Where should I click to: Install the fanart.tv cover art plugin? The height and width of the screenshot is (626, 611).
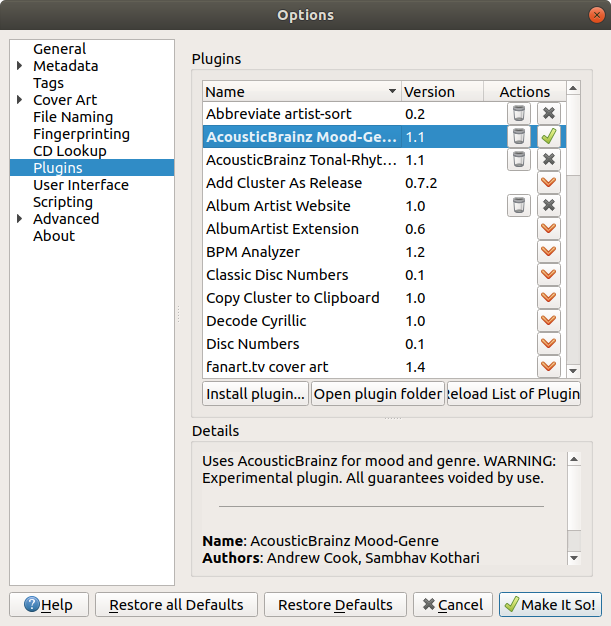pos(548,367)
